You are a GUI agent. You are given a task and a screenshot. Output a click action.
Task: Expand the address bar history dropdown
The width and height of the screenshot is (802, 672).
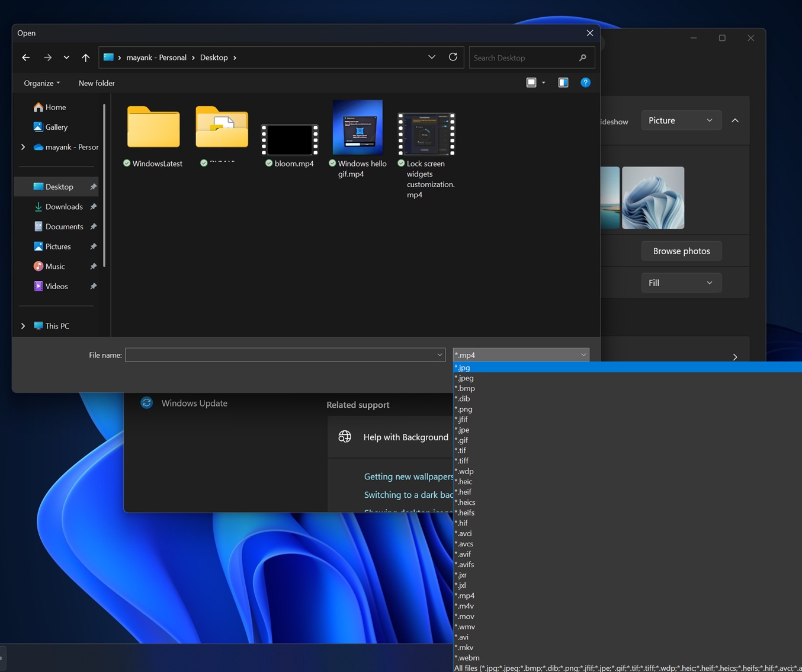tap(432, 57)
